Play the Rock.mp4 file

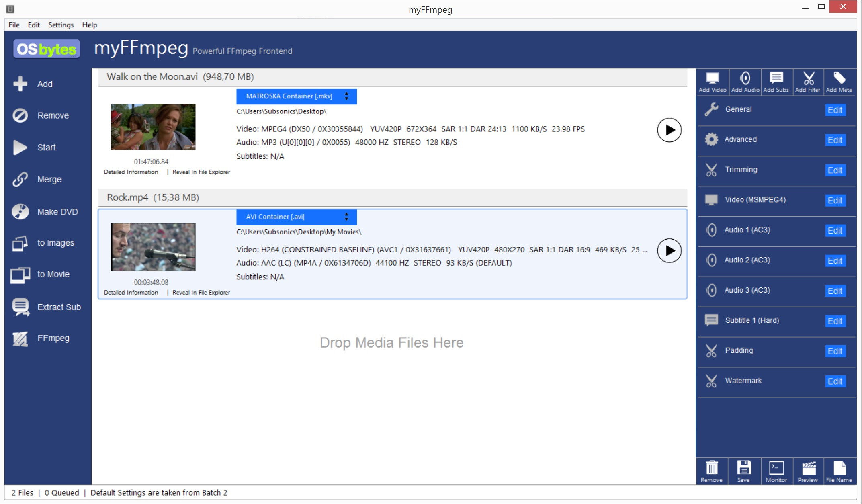(669, 250)
